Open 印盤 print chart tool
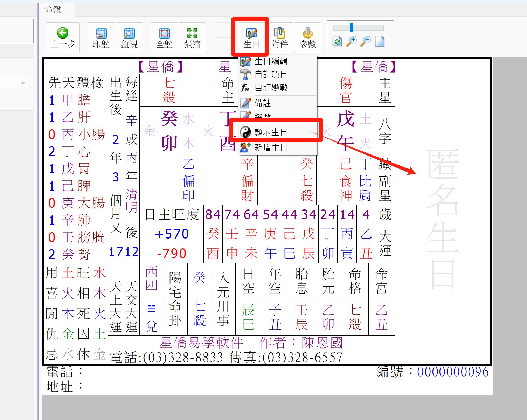 pos(101,37)
